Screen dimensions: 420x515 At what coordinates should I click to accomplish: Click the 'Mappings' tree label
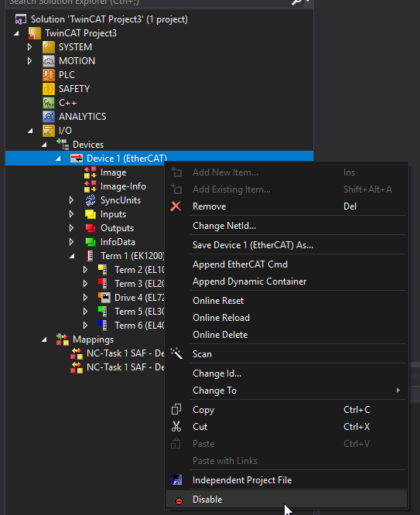pyautogui.click(x=94, y=339)
